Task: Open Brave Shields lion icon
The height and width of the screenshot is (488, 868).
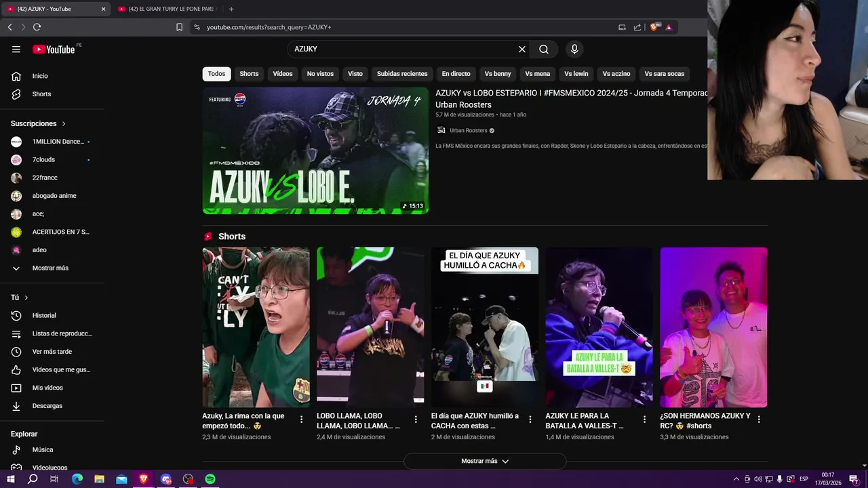Action: point(654,27)
